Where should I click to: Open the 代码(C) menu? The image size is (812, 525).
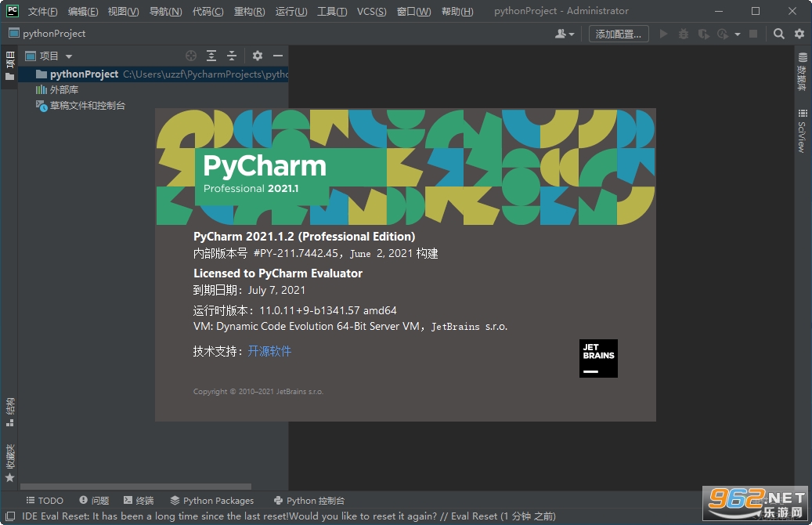[x=208, y=12]
